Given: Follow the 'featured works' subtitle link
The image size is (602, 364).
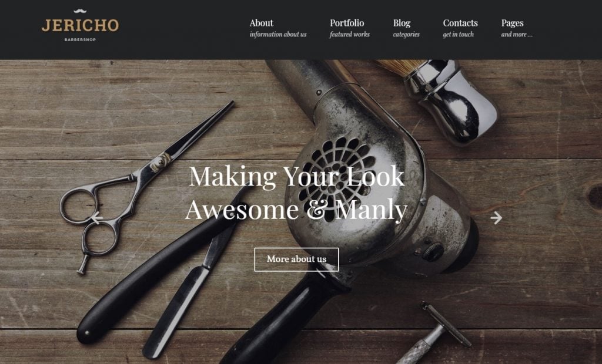Looking at the screenshot, I should pyautogui.click(x=349, y=35).
